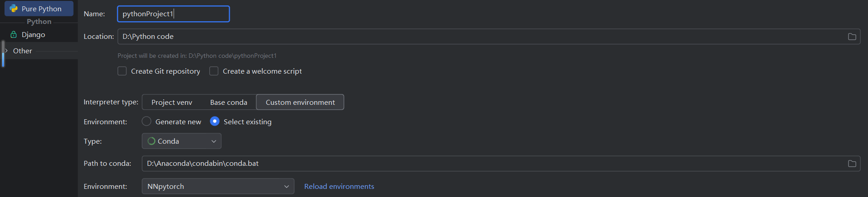Select the Pure Python project type icon
Screen dimensions: 868x197
click(14, 9)
